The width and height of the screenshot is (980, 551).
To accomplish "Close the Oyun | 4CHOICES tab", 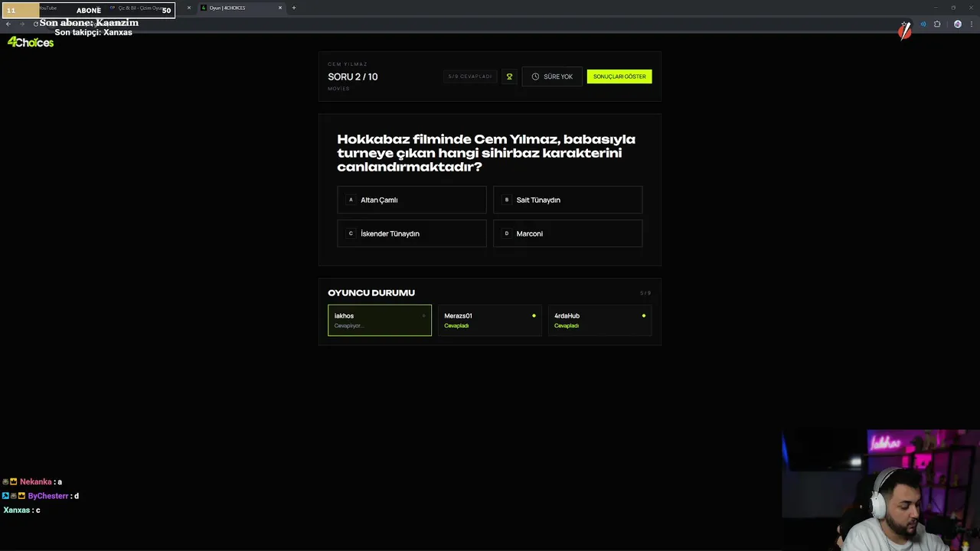I will coord(280,8).
